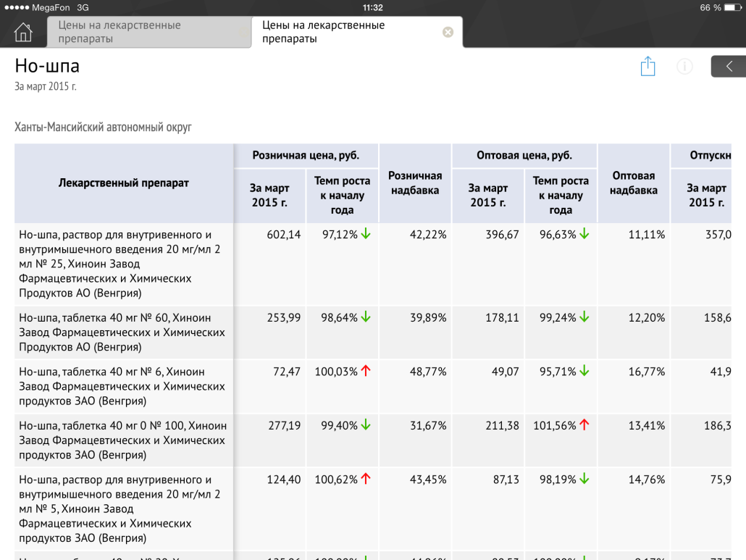Go to the home screen icon

pyautogui.click(x=23, y=33)
